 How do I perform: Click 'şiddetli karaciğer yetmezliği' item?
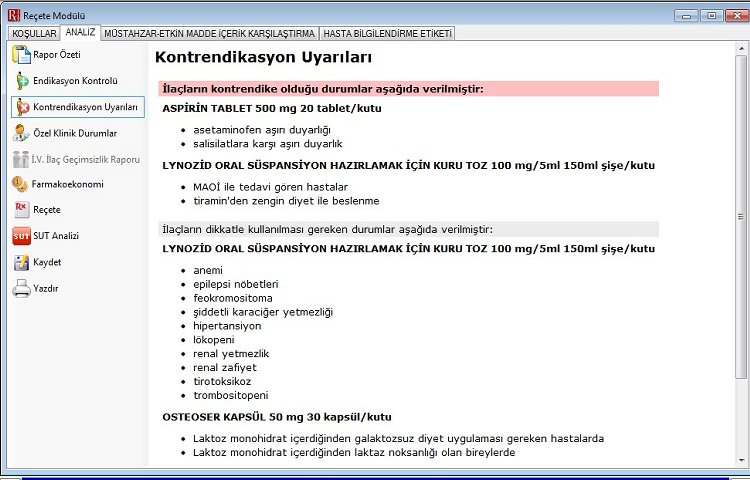pos(263,312)
